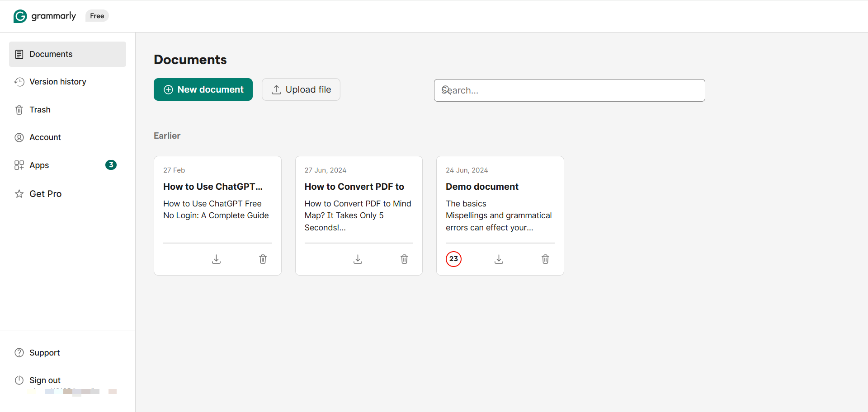Click the Apps notification badge showing 3
Viewport: 868px width, 412px height.
click(111, 165)
